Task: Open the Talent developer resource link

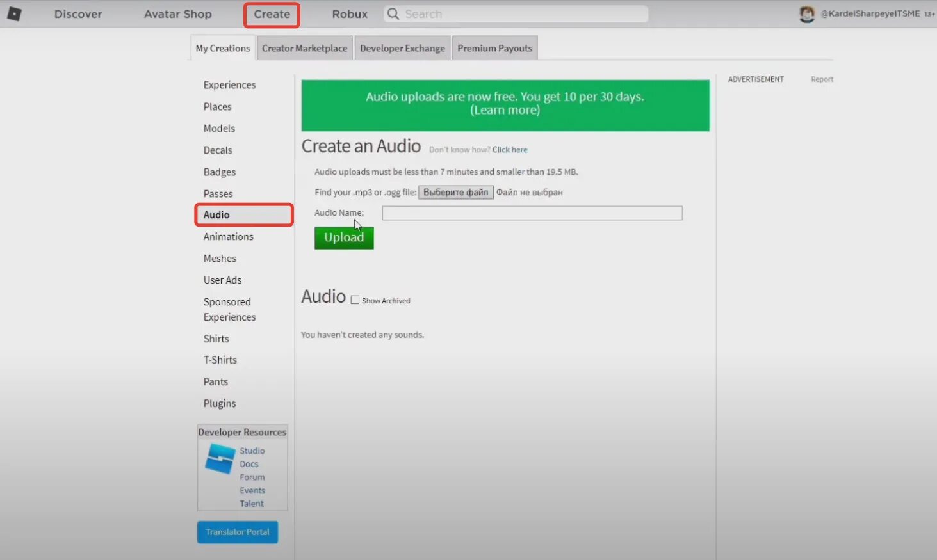Action: [x=252, y=504]
